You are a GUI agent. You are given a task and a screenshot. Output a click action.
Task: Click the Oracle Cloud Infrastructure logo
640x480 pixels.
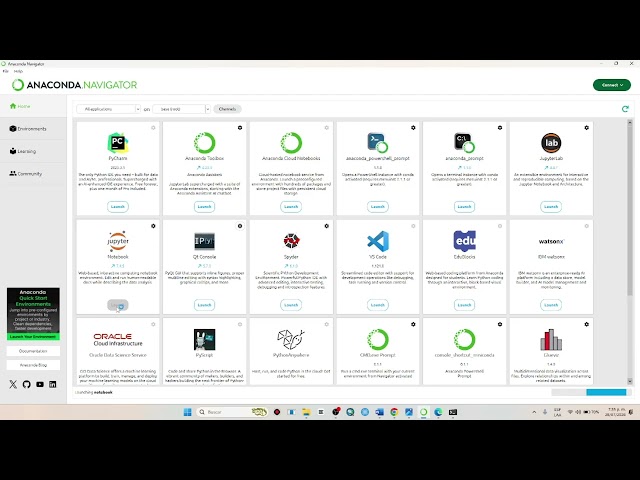pyautogui.click(x=118, y=340)
